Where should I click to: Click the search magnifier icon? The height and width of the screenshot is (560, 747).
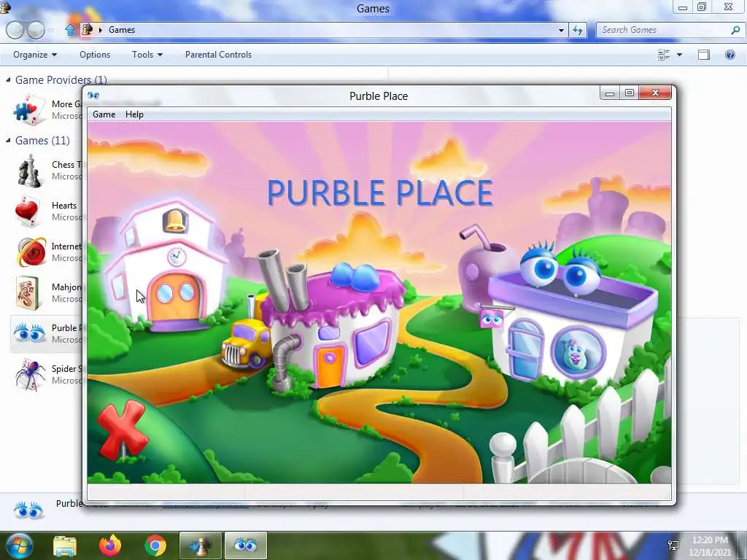[x=735, y=30]
